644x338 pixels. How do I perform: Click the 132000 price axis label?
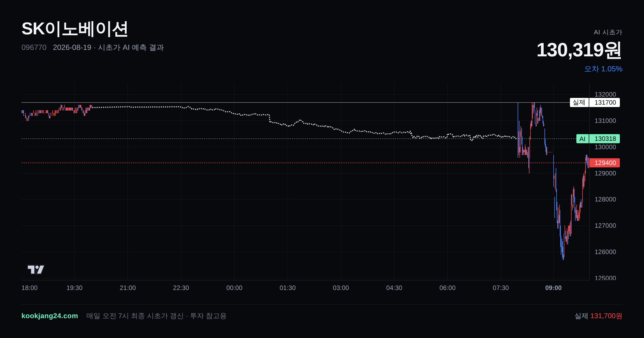coord(605,94)
